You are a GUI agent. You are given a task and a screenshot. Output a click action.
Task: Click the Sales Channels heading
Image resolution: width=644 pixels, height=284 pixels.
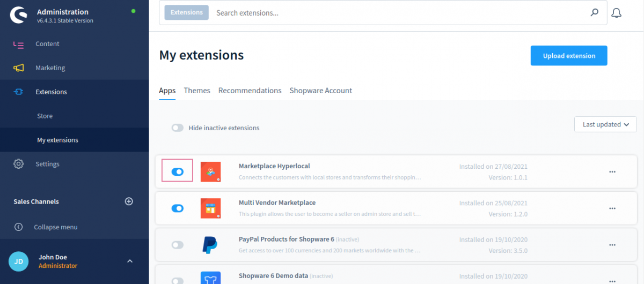[x=36, y=201]
